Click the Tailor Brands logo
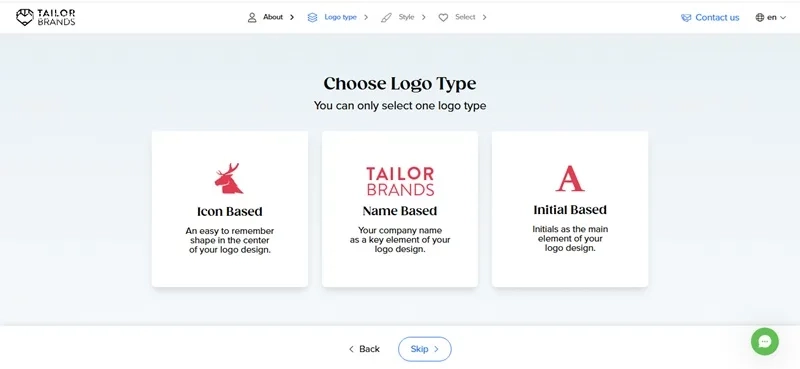The image size is (800, 369). 45,17
